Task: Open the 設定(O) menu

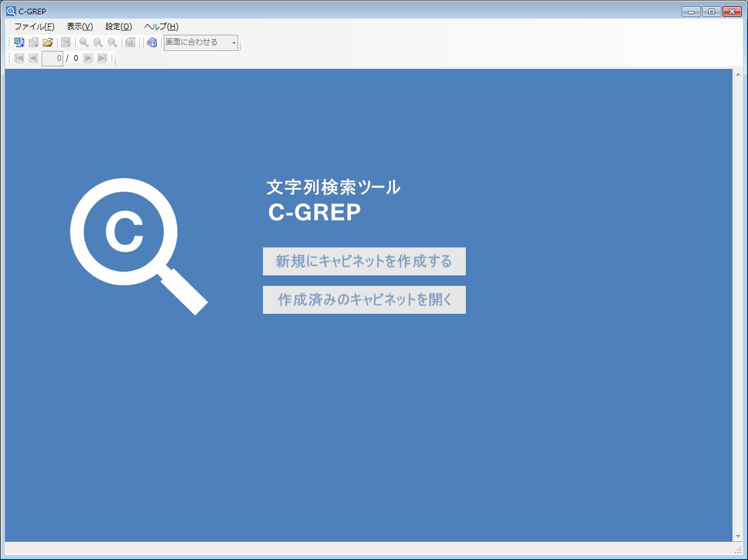Action: [118, 27]
